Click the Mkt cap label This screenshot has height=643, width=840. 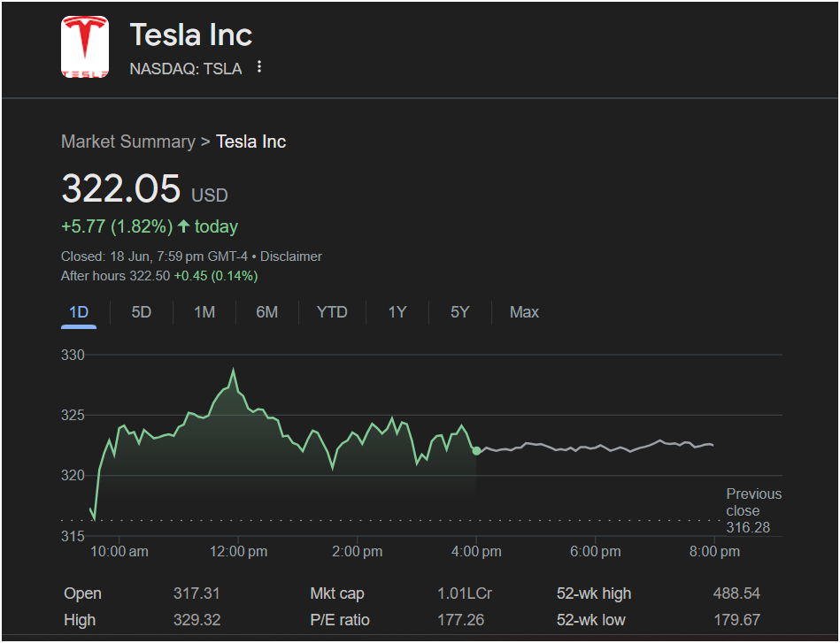pos(337,593)
